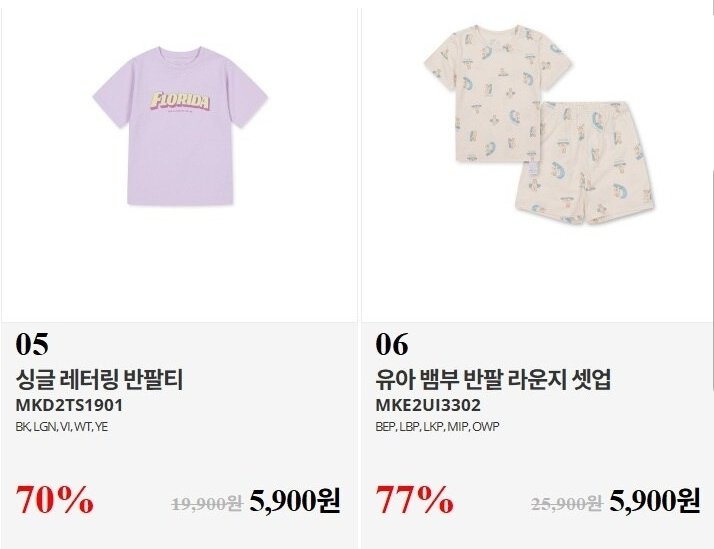Click the red 77% discount label
This screenshot has height=549, width=714.
click(x=414, y=499)
